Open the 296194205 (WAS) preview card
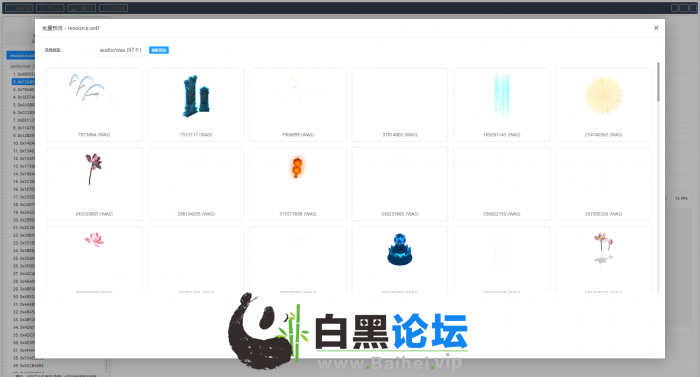 click(196, 184)
